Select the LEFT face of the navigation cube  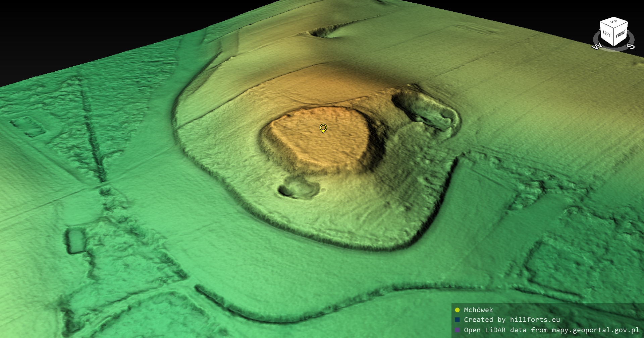[606, 34]
